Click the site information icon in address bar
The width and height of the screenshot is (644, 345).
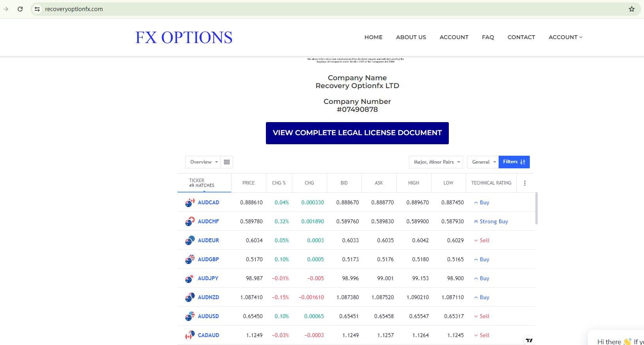(x=37, y=9)
